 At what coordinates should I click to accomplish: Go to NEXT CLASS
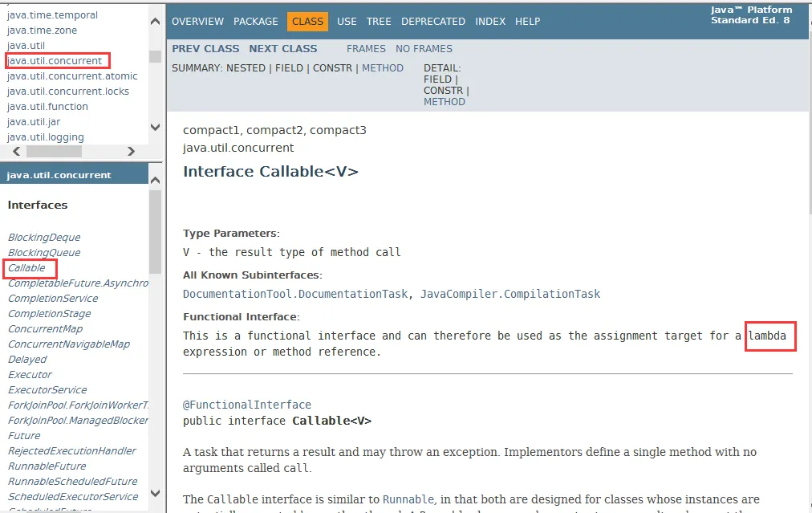[x=282, y=49]
